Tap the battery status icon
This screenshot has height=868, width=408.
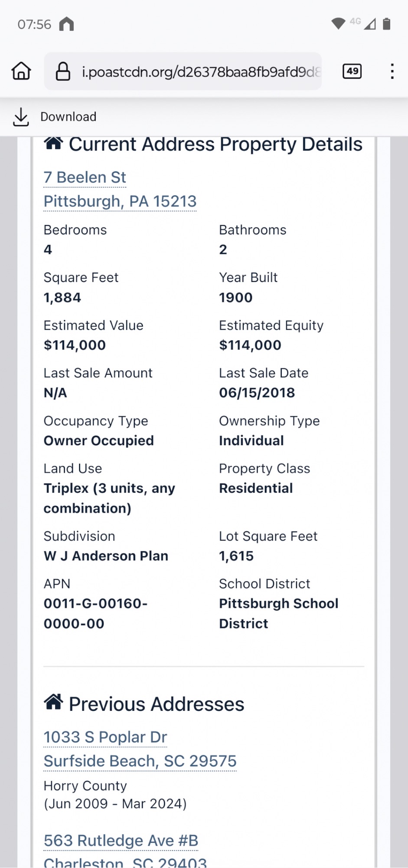[387, 24]
